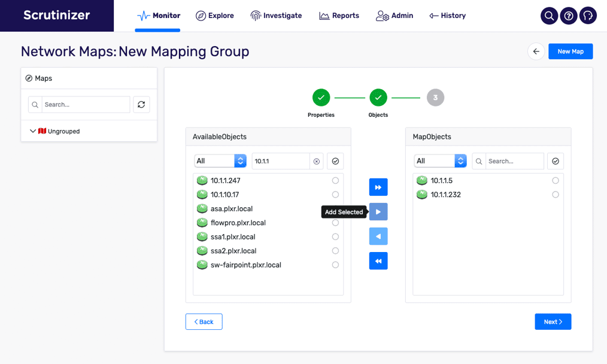The width and height of the screenshot is (607, 364).
Task: Click the Next button
Action: pyautogui.click(x=553, y=321)
